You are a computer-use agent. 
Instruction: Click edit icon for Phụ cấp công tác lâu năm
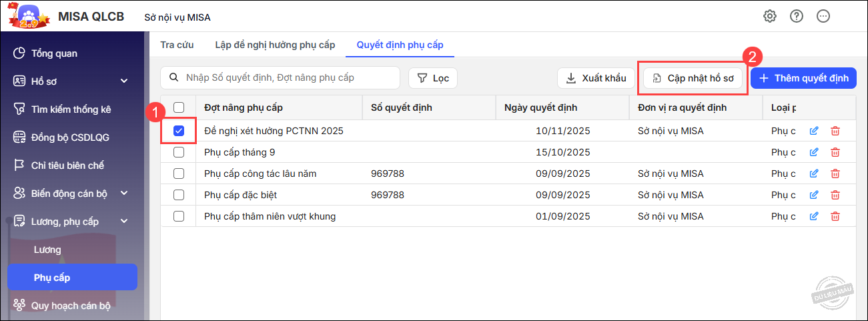[x=813, y=174]
